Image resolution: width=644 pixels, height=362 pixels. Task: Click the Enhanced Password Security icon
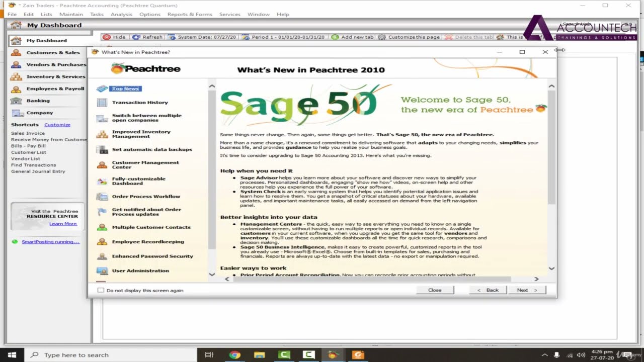click(102, 256)
